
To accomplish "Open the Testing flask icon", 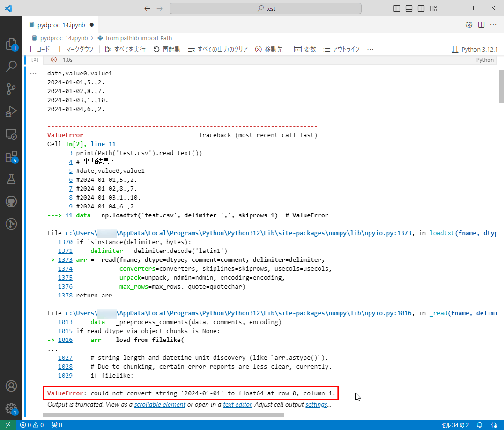I will (11, 179).
